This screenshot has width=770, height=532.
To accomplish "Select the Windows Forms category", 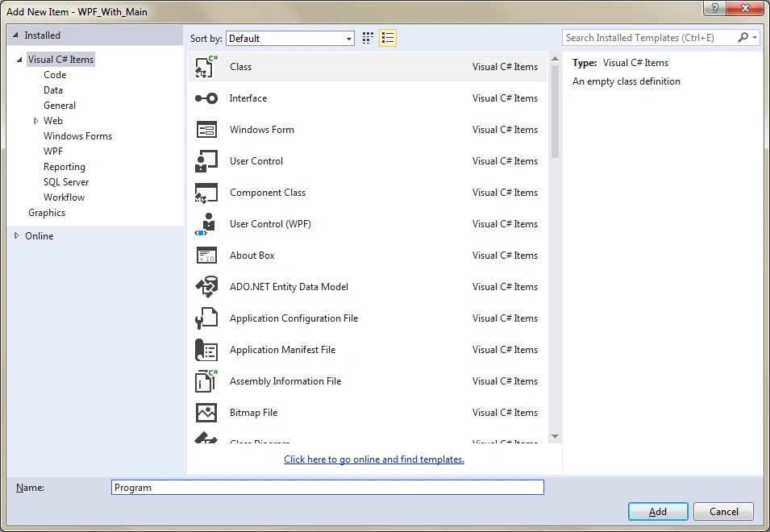I will (77, 136).
